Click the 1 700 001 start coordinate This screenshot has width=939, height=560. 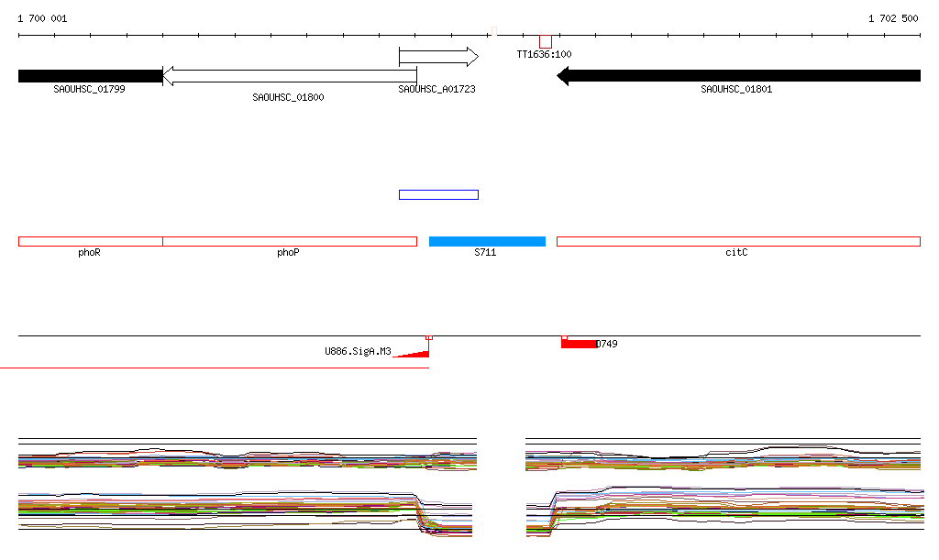[42, 18]
